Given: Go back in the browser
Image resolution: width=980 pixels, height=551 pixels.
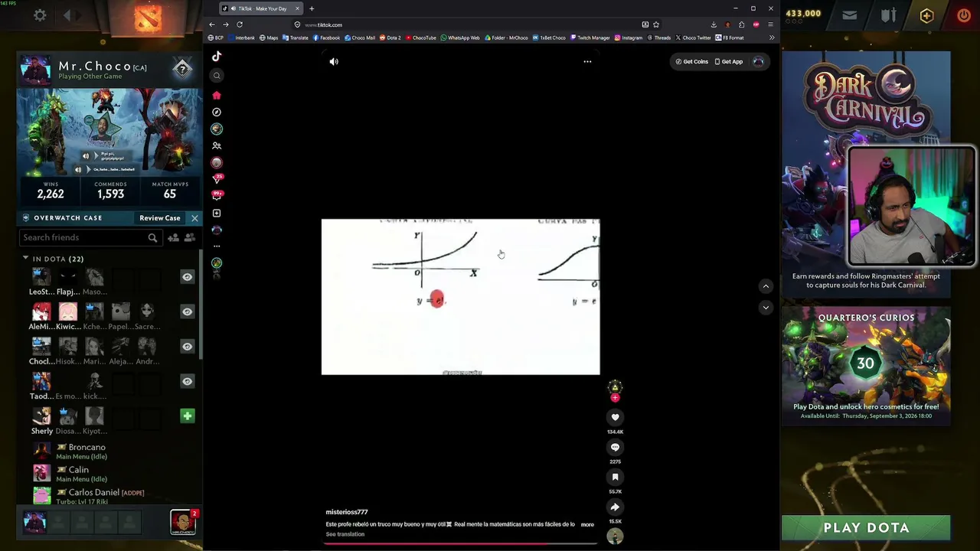Looking at the screenshot, I should [x=212, y=24].
